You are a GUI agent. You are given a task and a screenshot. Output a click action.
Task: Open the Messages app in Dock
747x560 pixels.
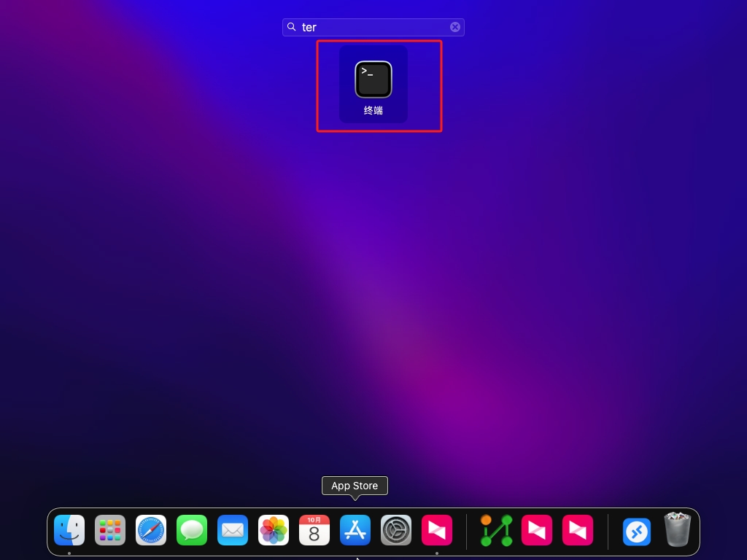(x=192, y=530)
